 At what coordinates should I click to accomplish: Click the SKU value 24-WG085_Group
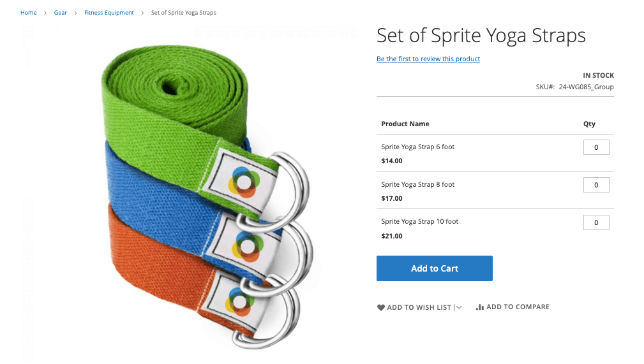click(586, 87)
